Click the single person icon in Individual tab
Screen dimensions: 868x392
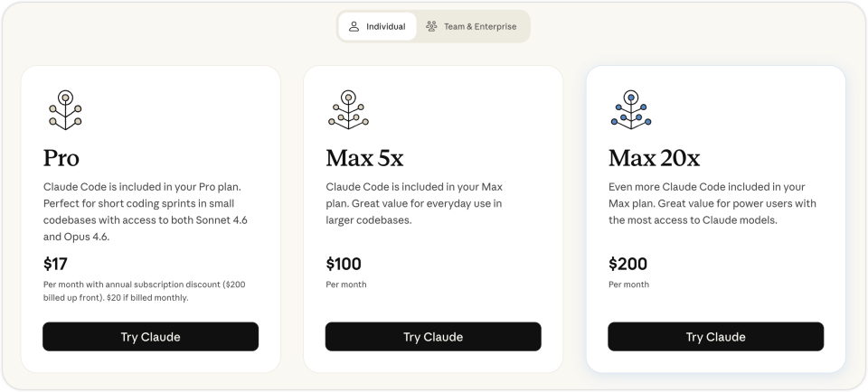[x=354, y=26]
